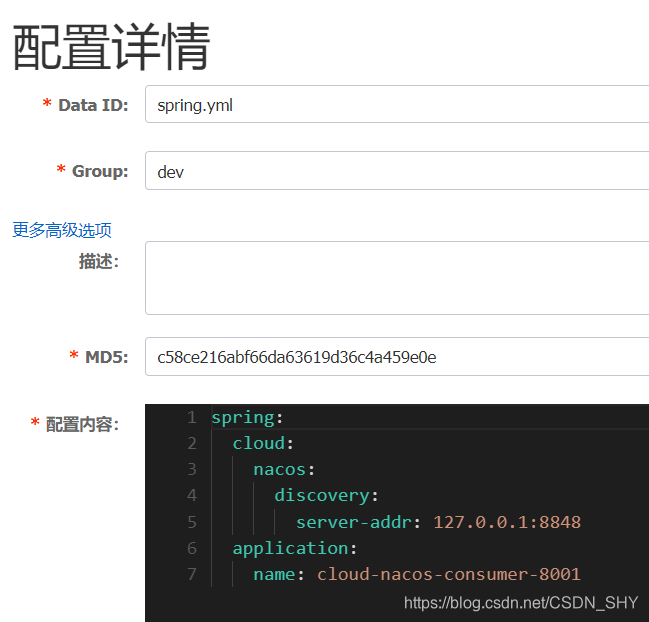Click the '配置内容:' label
The image size is (649, 622).
click(82, 424)
